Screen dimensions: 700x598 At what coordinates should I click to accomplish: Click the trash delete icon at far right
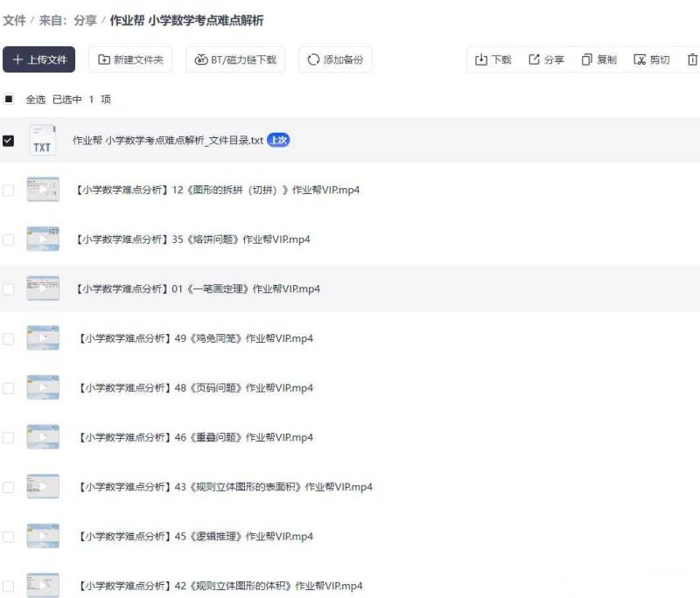tap(690, 59)
